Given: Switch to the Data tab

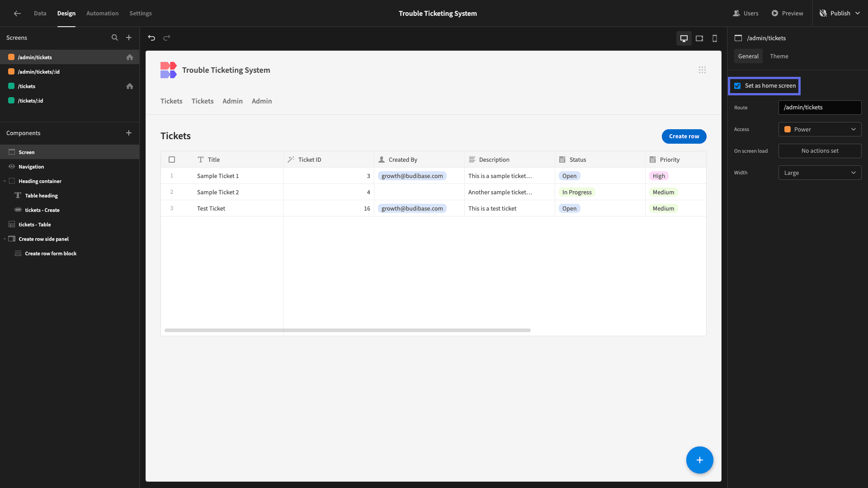Looking at the screenshot, I should click(x=40, y=13).
